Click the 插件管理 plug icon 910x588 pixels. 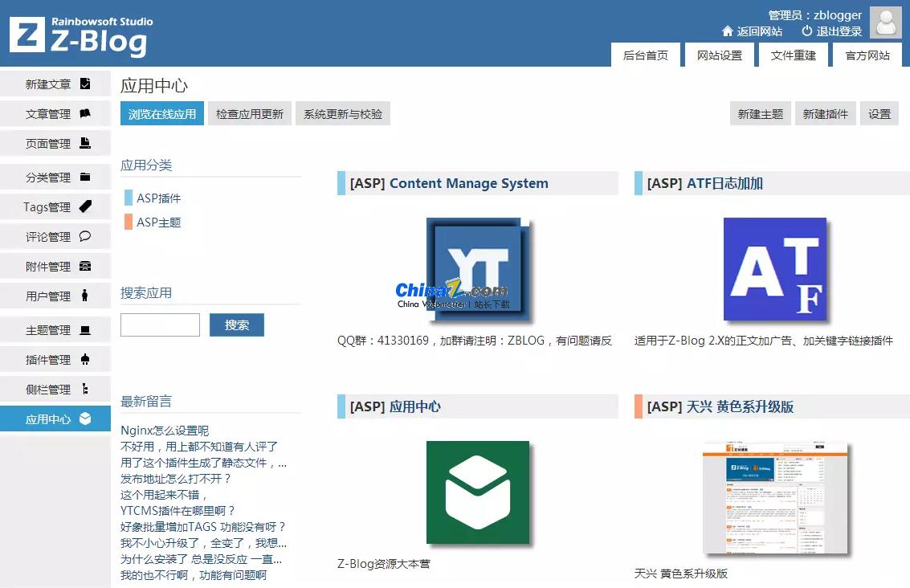tap(85, 359)
